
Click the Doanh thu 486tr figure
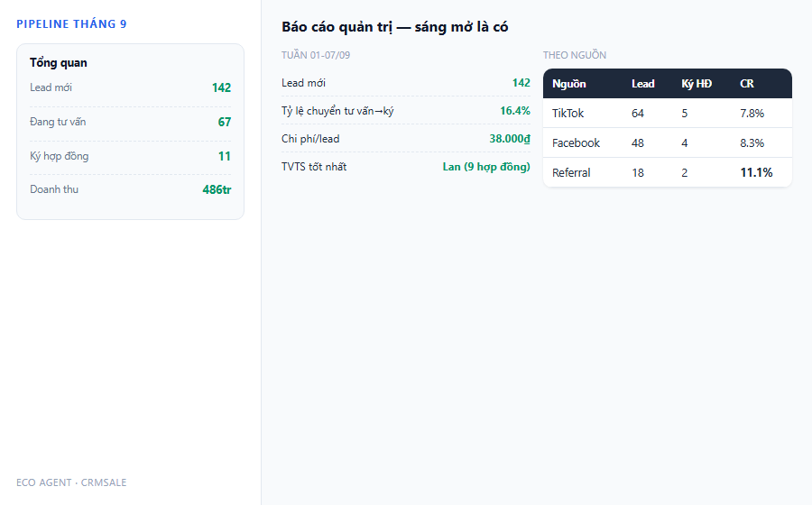tap(217, 189)
